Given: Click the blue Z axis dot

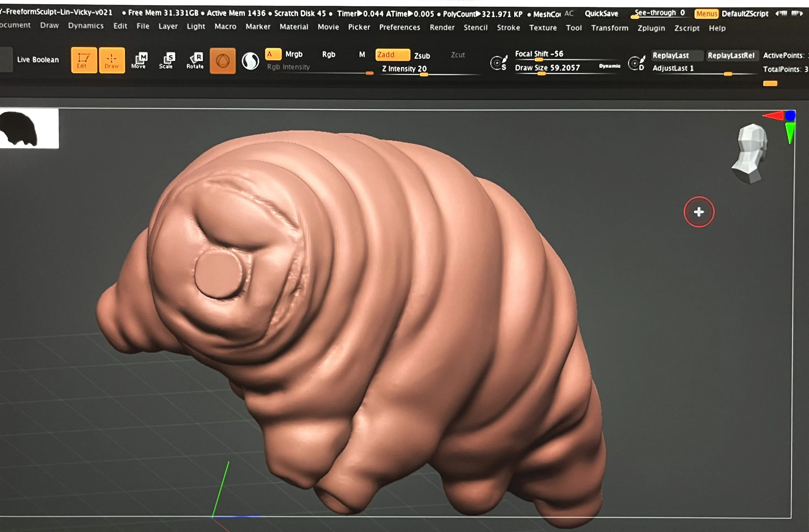Looking at the screenshot, I should coord(790,116).
